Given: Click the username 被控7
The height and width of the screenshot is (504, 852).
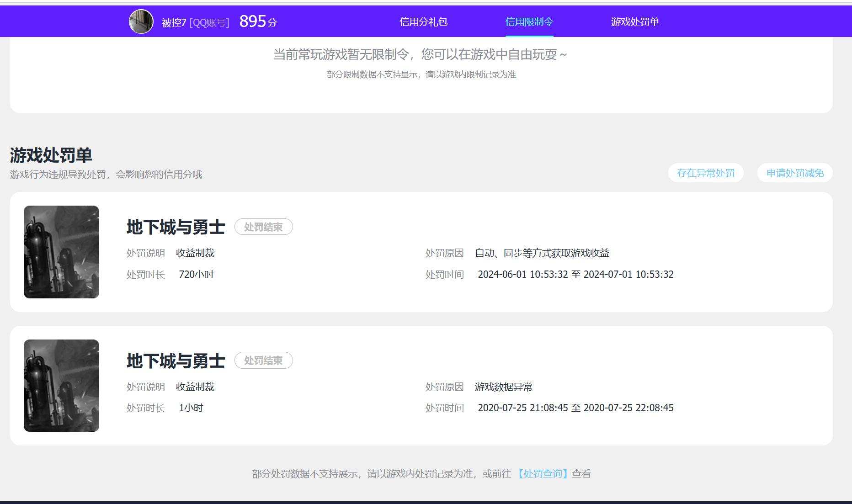Looking at the screenshot, I should pyautogui.click(x=174, y=22).
